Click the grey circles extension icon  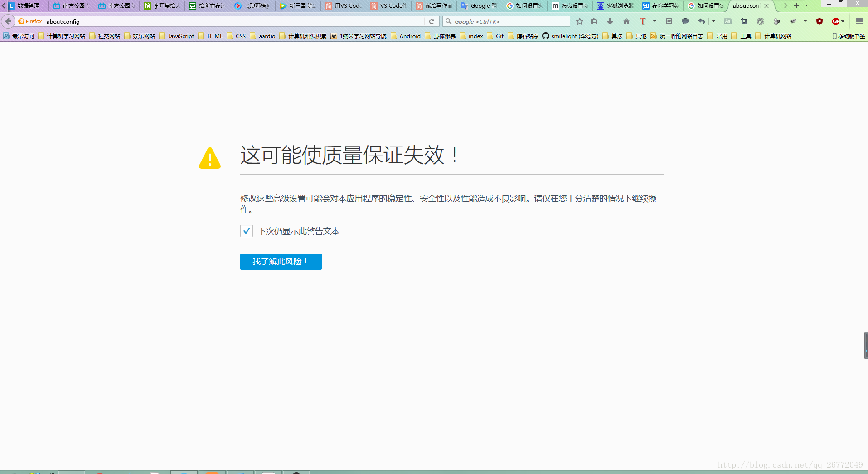(x=777, y=21)
